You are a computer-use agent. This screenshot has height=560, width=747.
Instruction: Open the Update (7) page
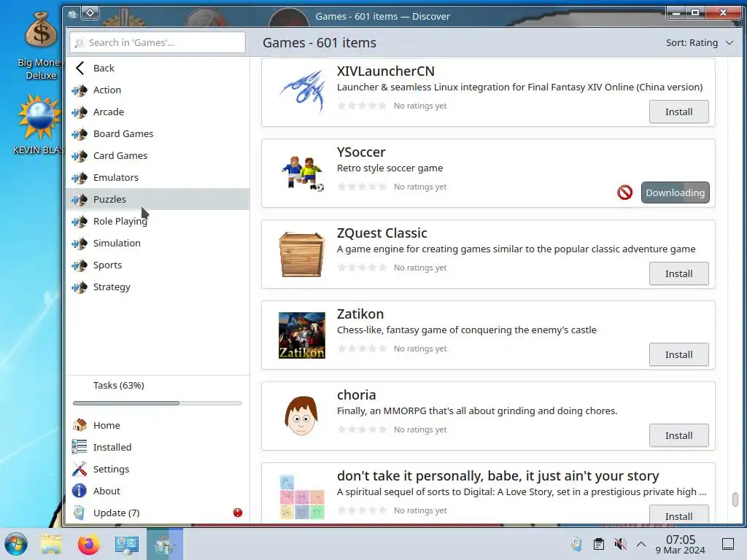pyautogui.click(x=158, y=513)
